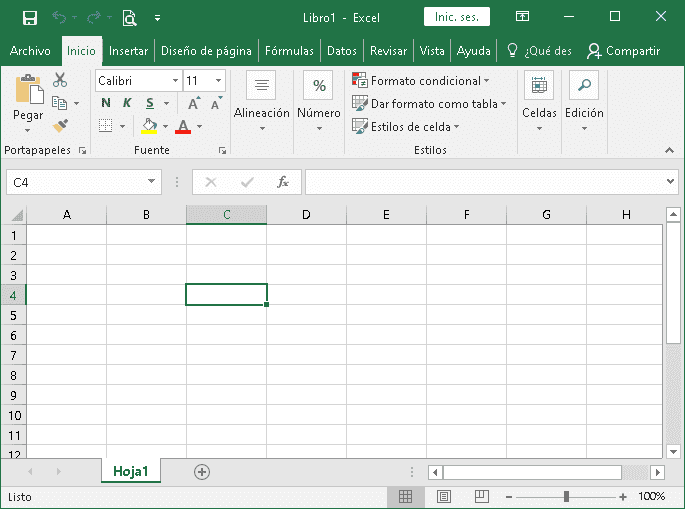Click the Save icon in quick access toolbar
This screenshot has width=685, height=509.
[30, 17]
